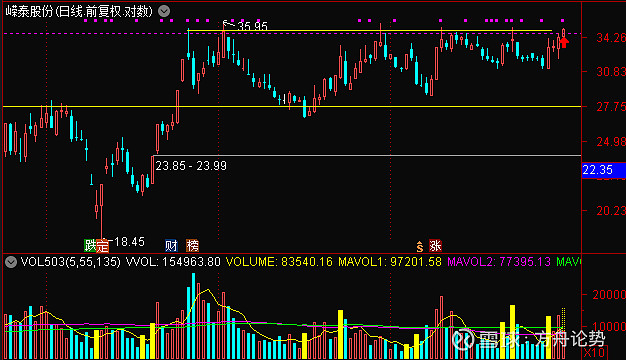This screenshot has height=360, width=626.
Task: Click the orange S signal marker icon
Action: [420, 247]
